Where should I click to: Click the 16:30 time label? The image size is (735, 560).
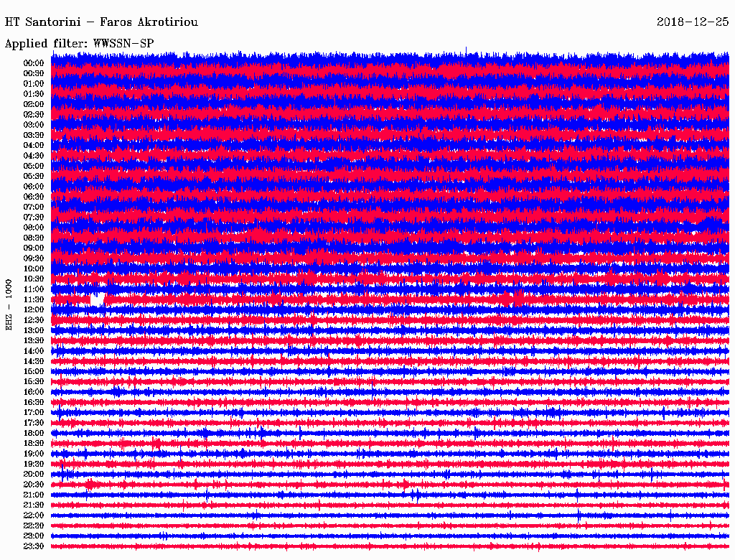pos(34,403)
